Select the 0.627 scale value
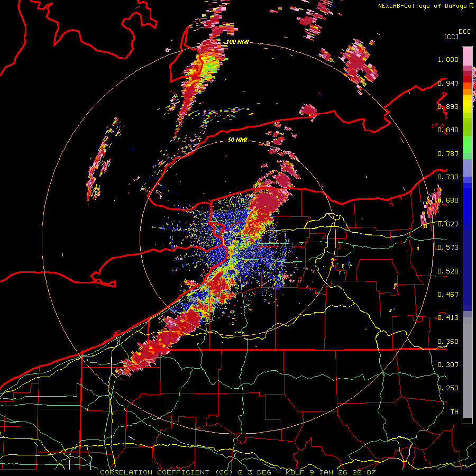 click(448, 224)
